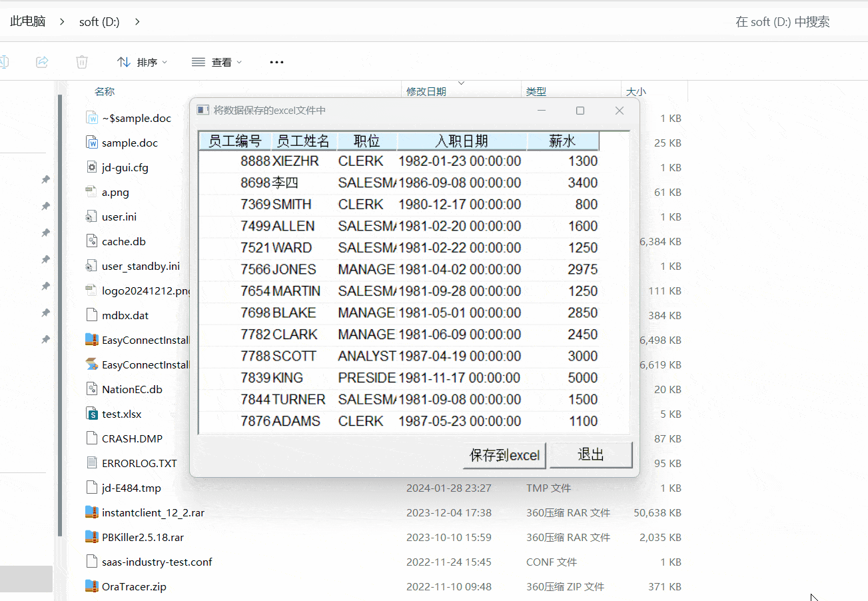Select the PBKiller2.5.18.rar archive icon
This screenshot has width=868, height=601.
(92, 537)
